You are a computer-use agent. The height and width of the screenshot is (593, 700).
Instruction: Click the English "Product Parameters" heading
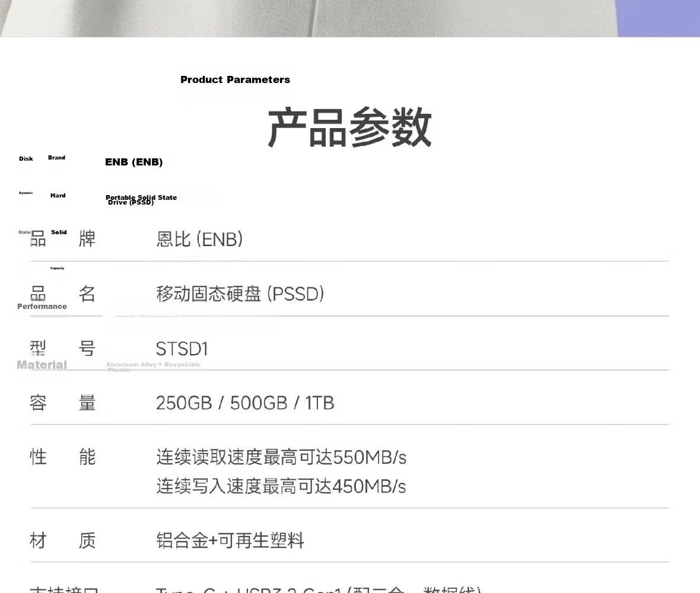236,80
